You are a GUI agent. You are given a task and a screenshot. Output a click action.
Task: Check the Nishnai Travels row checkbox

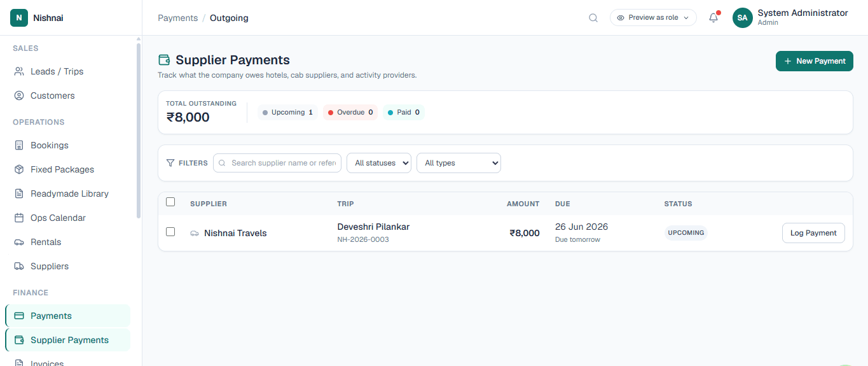click(x=170, y=232)
